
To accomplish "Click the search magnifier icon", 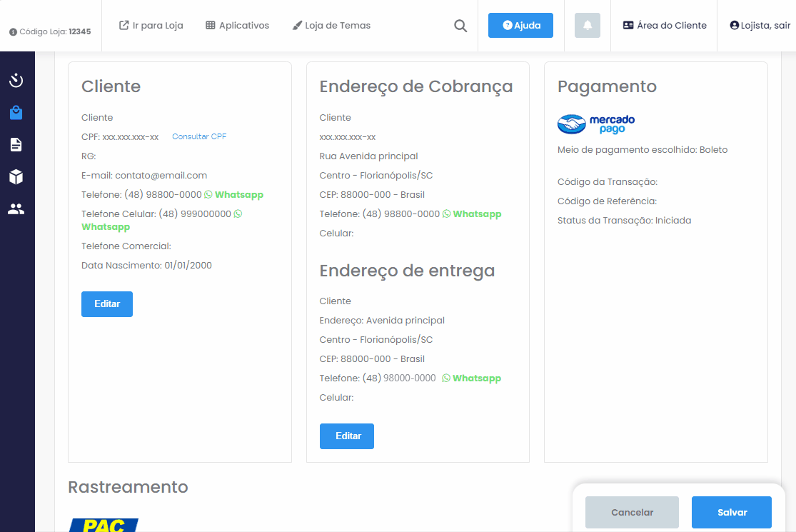I will (x=460, y=26).
